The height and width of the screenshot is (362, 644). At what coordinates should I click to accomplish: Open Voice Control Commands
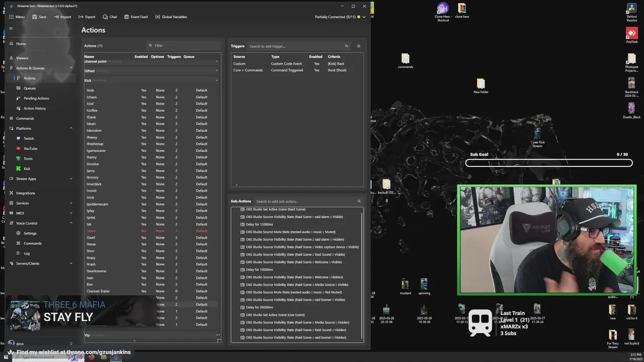(x=32, y=243)
